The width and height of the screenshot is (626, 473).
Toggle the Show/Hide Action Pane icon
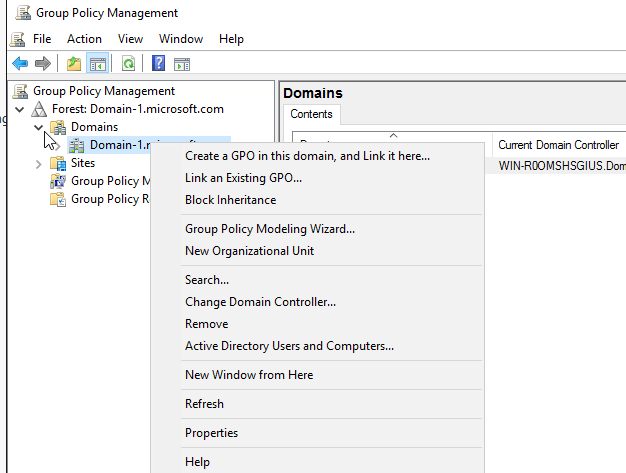pos(182,64)
